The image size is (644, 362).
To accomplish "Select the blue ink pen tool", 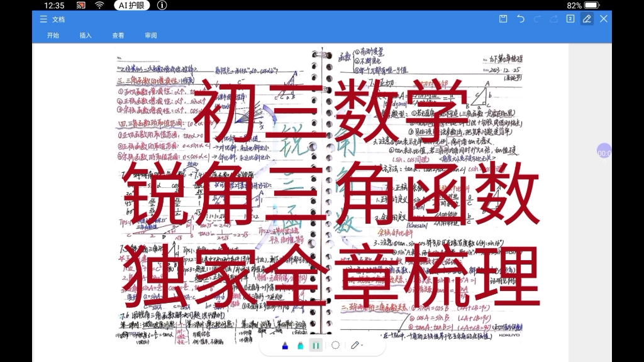I will (285, 345).
